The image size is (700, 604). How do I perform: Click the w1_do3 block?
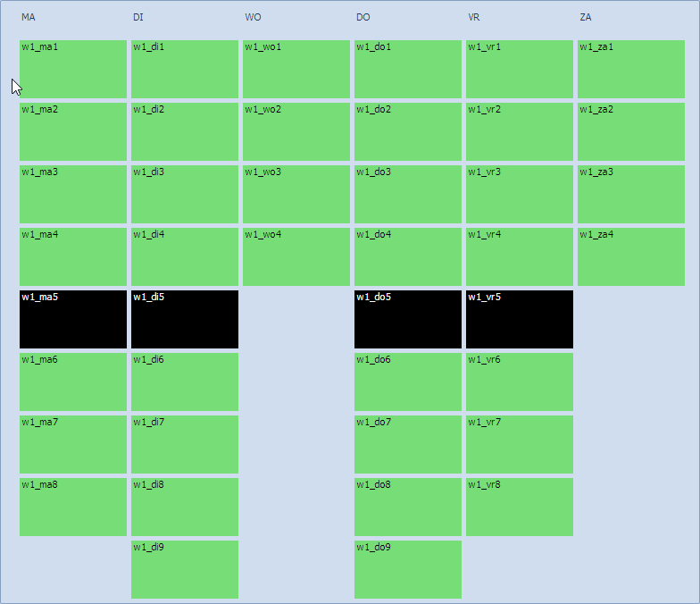coord(408,195)
